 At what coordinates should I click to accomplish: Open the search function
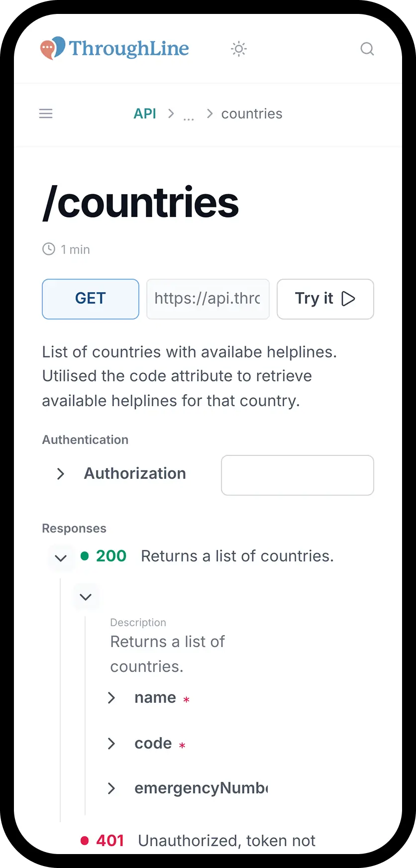(x=367, y=49)
